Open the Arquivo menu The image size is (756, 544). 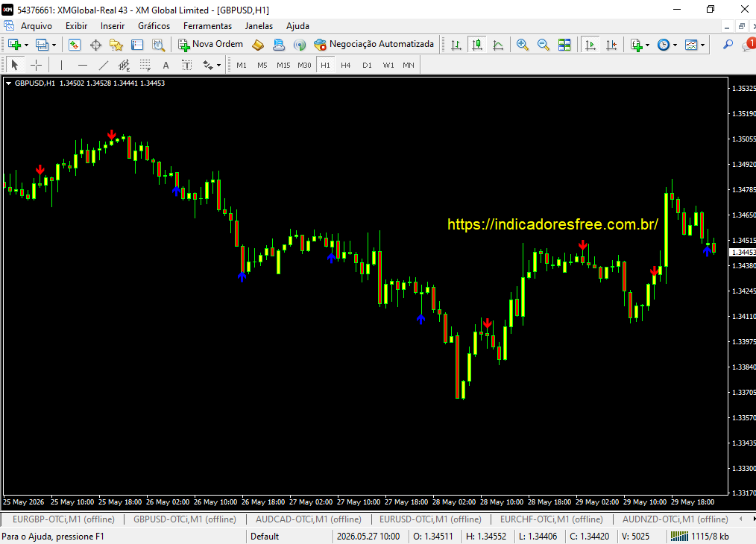pyautogui.click(x=37, y=26)
